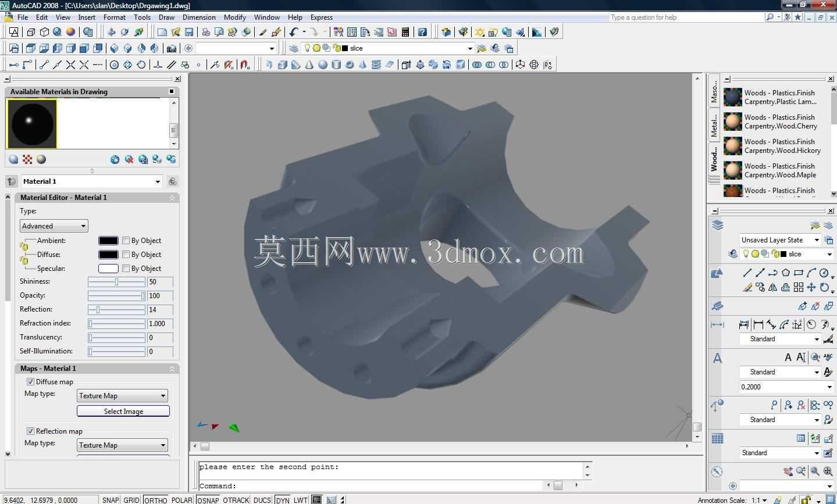Toggle ORTHO mode in status bar
The image size is (837, 504).
tap(156, 500)
